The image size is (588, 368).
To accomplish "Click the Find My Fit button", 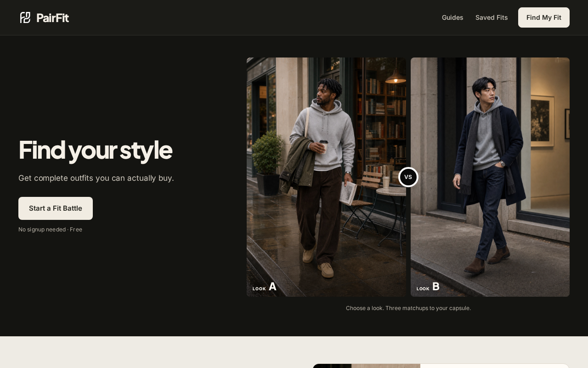I will click(544, 17).
